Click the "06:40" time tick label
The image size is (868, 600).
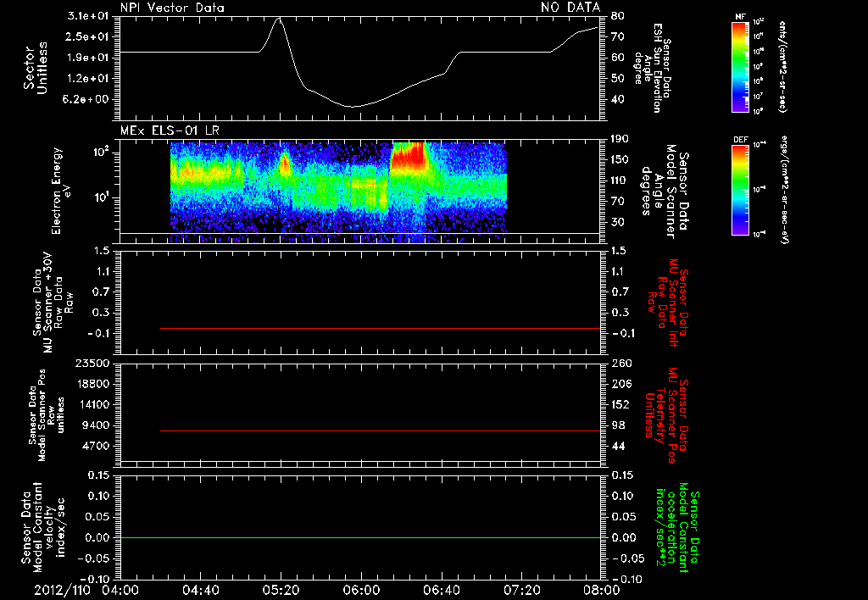point(442,590)
